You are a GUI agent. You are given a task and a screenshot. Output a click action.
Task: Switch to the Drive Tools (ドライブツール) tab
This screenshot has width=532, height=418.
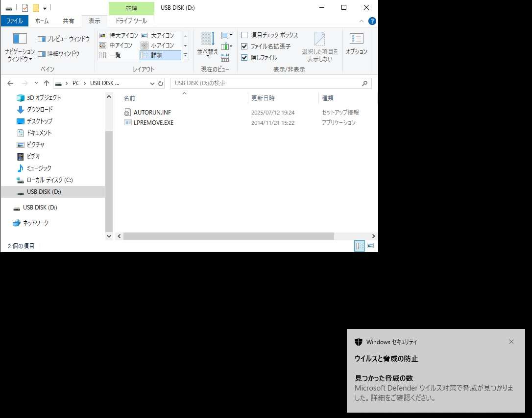[x=131, y=21]
